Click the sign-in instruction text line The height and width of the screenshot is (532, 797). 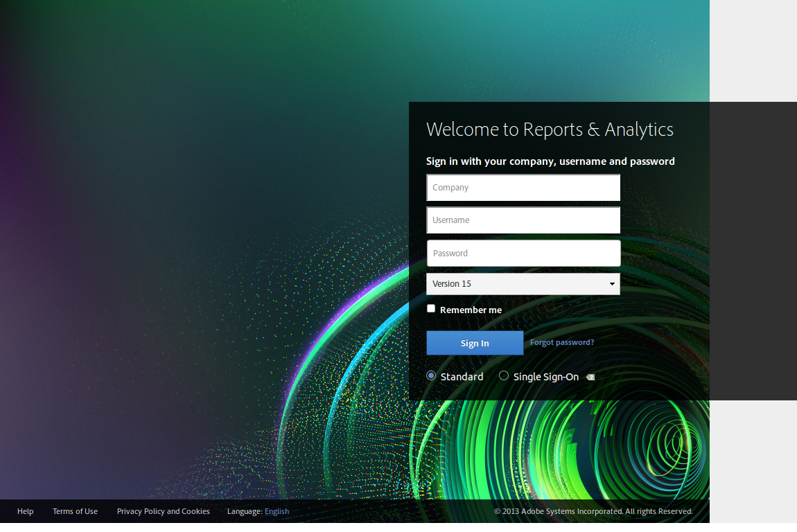550,161
